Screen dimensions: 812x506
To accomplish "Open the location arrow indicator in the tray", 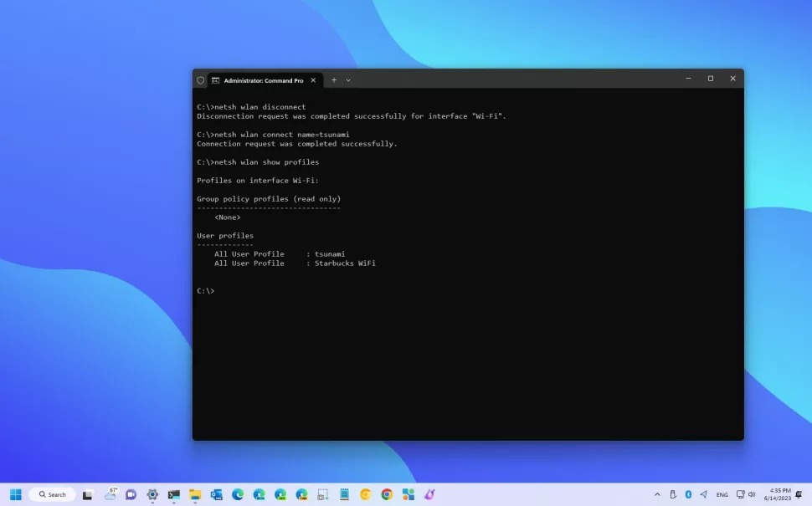I will 704,493.
